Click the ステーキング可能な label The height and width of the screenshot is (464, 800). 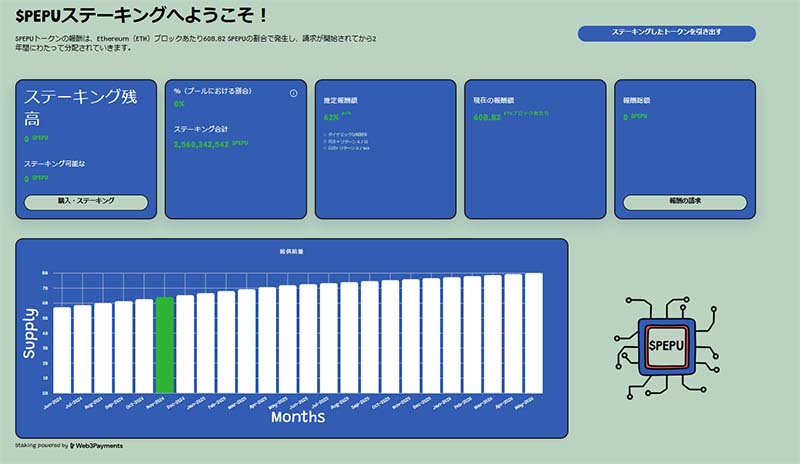click(55, 164)
